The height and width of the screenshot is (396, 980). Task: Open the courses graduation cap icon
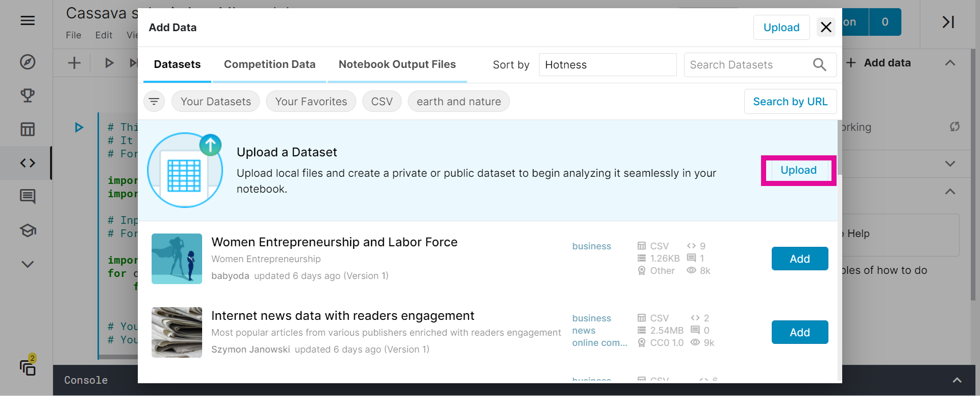28,230
